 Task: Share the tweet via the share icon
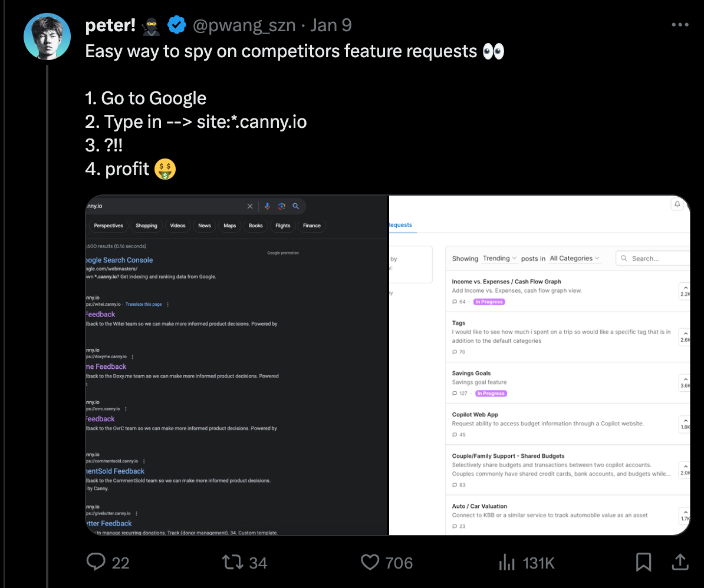[680, 562]
